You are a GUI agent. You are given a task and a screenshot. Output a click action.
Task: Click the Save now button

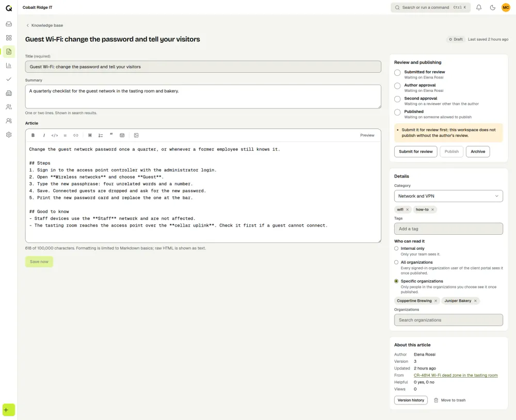coord(39,262)
